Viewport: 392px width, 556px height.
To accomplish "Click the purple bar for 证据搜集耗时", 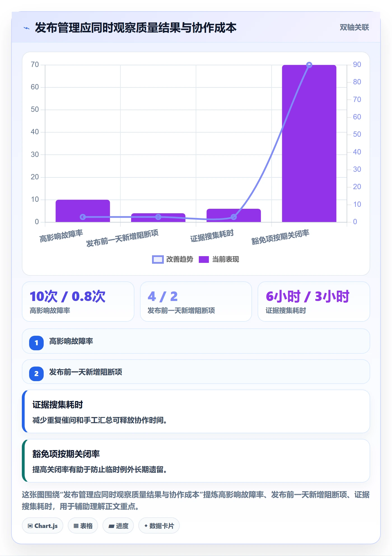I will 234,215.
